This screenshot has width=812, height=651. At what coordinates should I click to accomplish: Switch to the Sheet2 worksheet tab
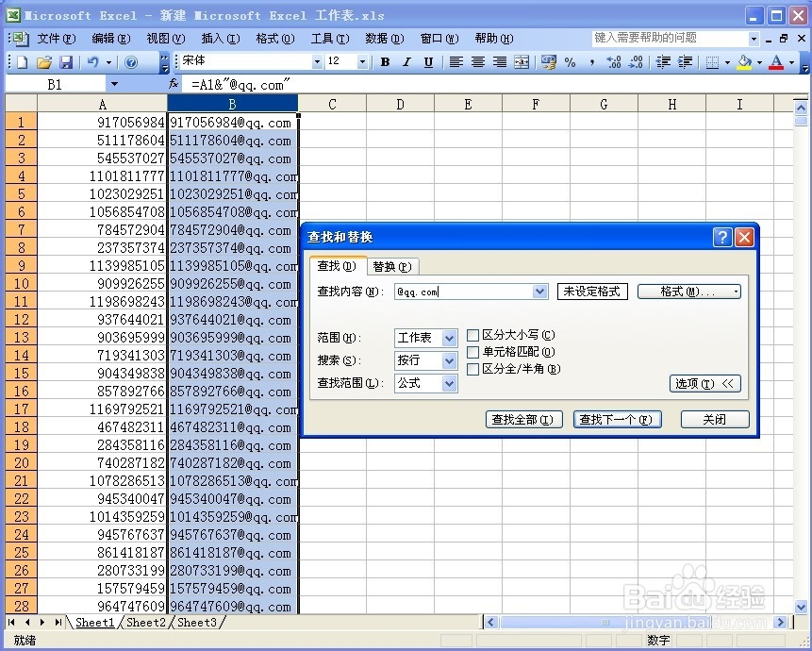pyautogui.click(x=146, y=623)
